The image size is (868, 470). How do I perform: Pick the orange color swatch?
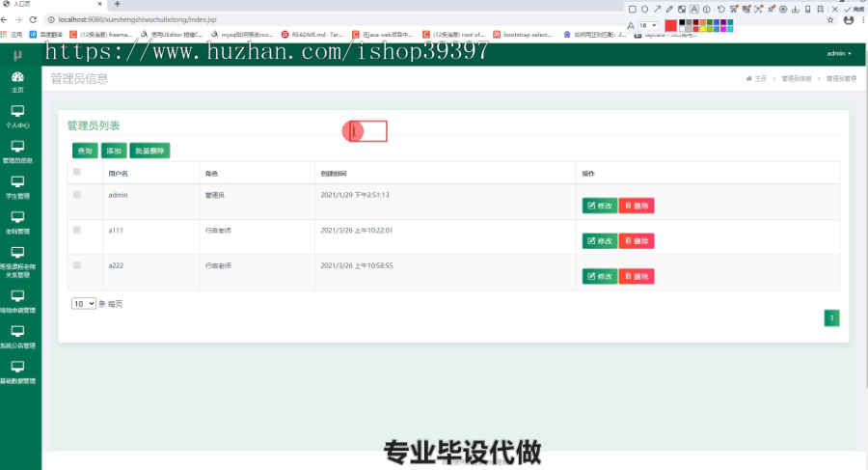coord(702,22)
